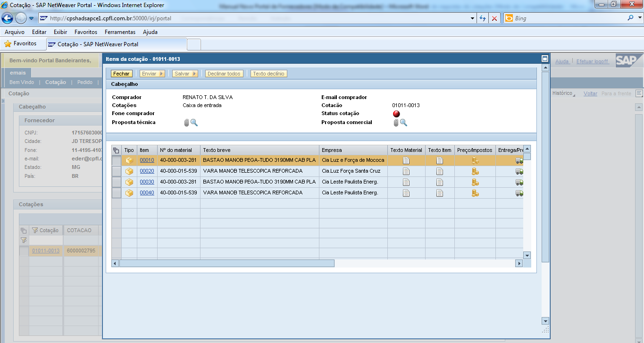Click Empresa cell 'Cia Luz e Força de Mococa'
This screenshot has height=343, width=644.
tap(353, 160)
